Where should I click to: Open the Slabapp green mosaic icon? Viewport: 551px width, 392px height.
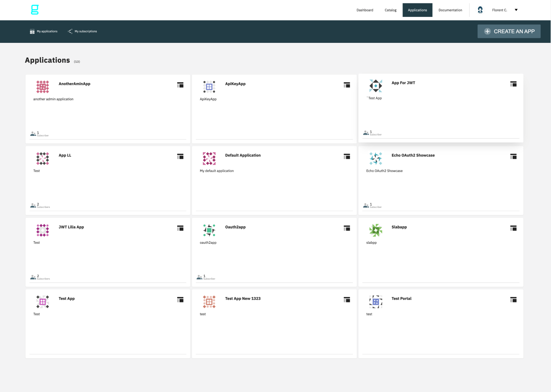(x=376, y=230)
